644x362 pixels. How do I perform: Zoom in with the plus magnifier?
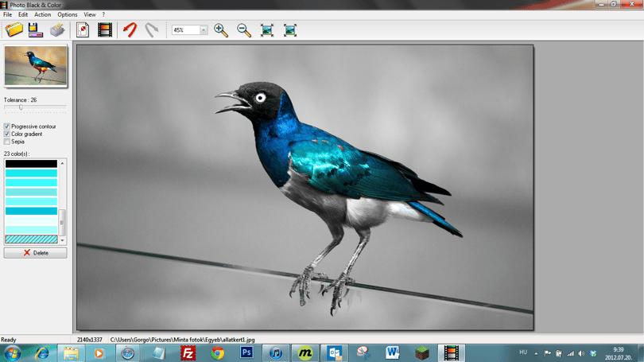click(221, 30)
